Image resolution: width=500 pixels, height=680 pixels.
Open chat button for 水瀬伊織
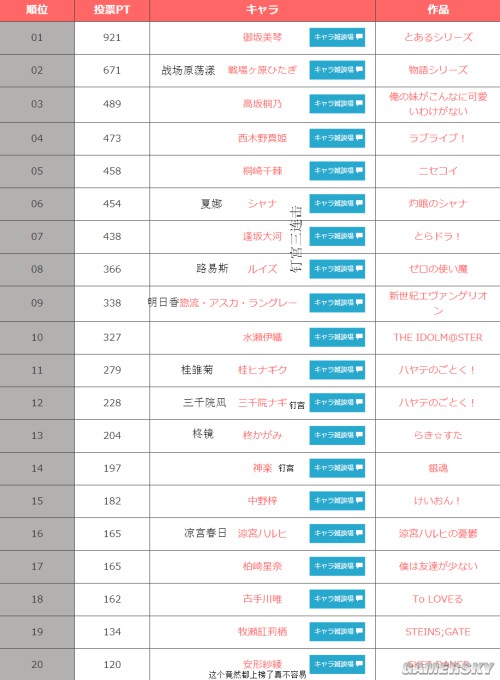[337, 337]
